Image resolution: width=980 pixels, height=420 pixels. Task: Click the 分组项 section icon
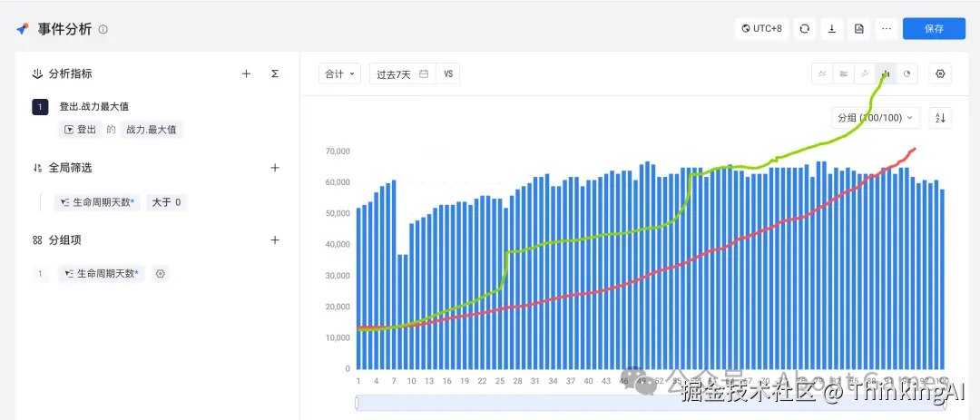point(37,240)
